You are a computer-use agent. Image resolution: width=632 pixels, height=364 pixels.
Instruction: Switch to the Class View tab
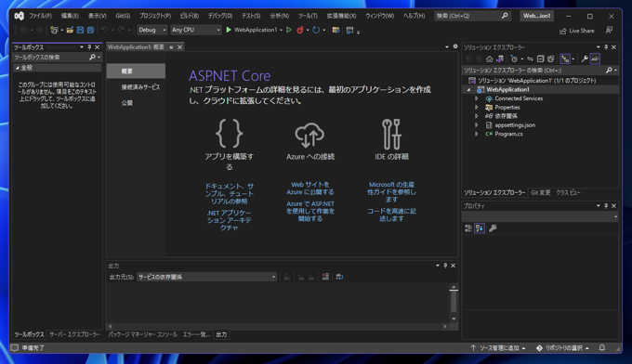pos(568,193)
